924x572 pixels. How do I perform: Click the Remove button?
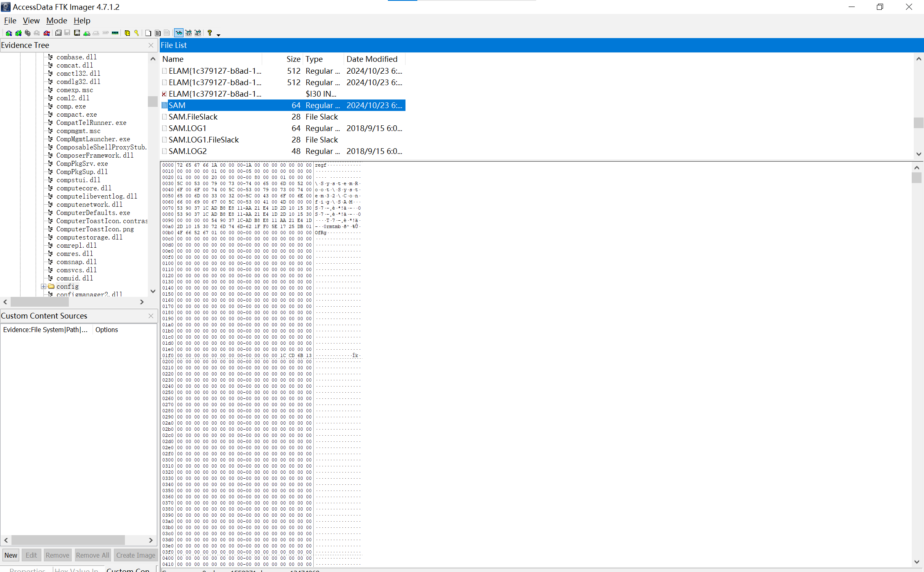pyautogui.click(x=57, y=555)
